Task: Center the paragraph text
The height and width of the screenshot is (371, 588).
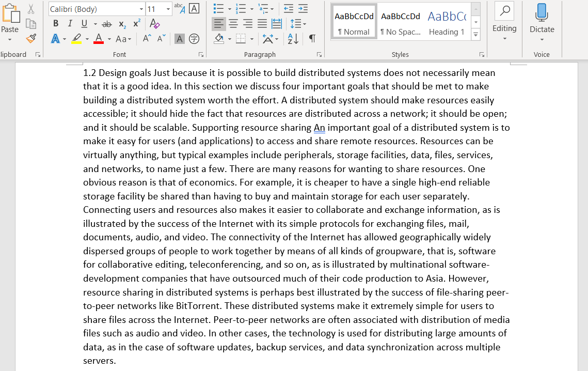Action: pos(233,24)
